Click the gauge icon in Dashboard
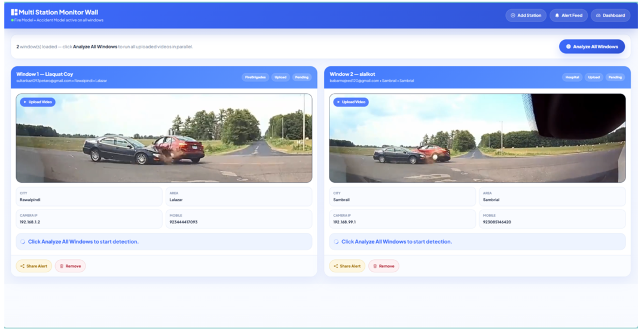The width and height of the screenshot is (644, 332). point(598,15)
